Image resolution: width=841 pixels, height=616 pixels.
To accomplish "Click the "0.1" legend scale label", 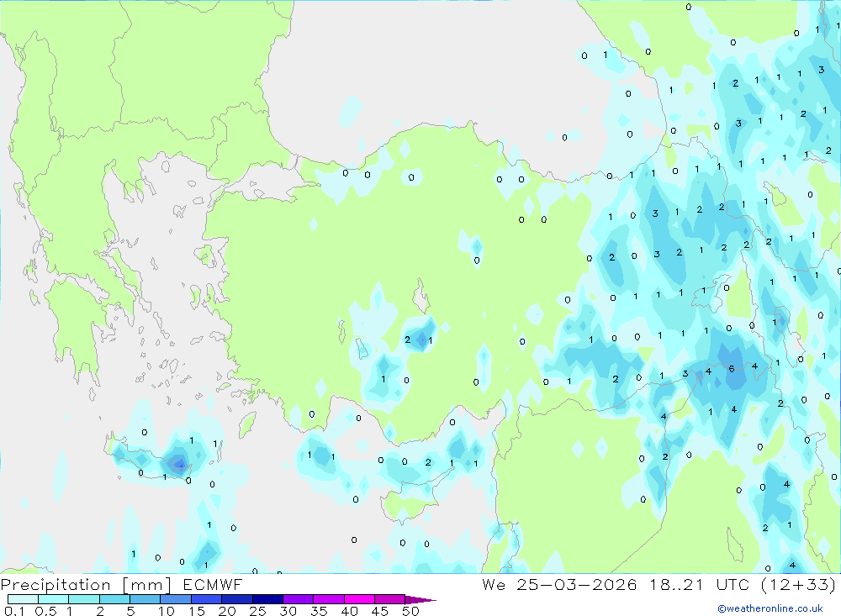I will click(14, 611).
